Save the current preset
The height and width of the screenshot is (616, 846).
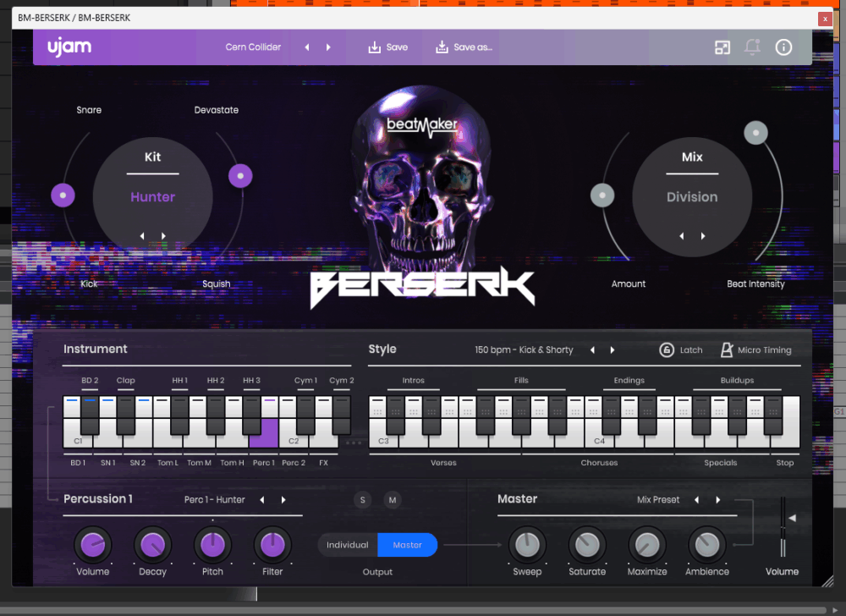click(x=388, y=47)
